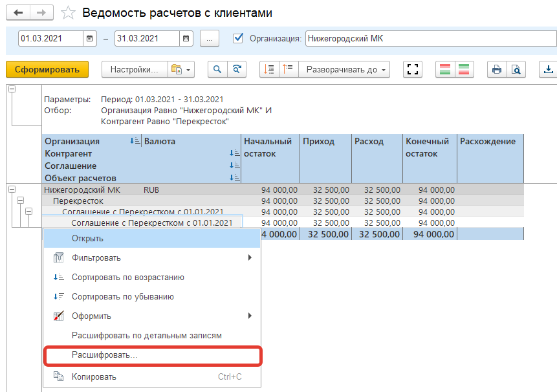
Task: Click the Организация input field
Action: pyautogui.click(x=430, y=38)
